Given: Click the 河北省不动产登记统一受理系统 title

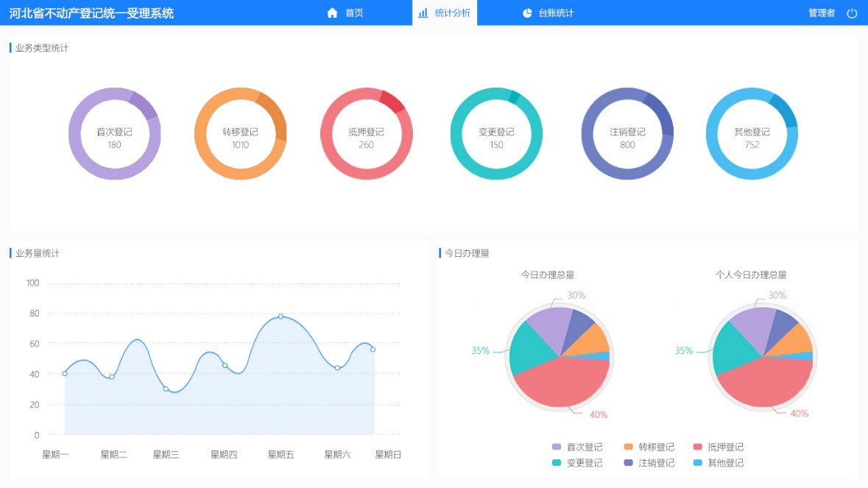Looking at the screenshot, I should (x=91, y=13).
